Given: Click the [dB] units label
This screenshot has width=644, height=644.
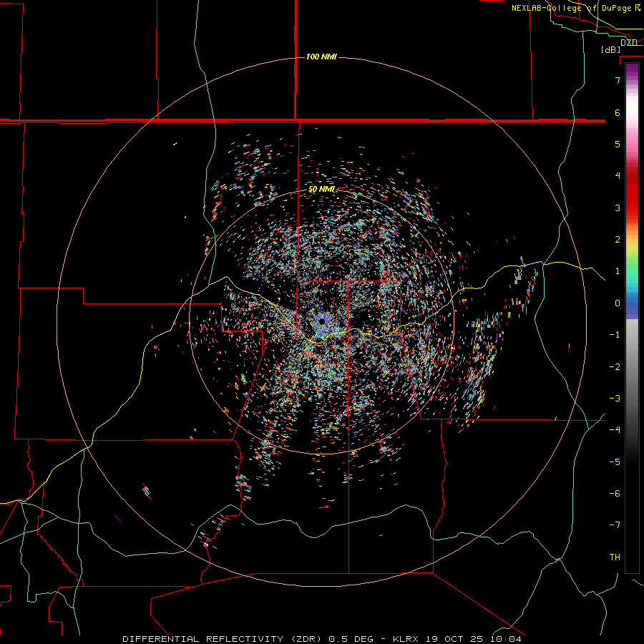Looking at the screenshot, I should point(611,49).
